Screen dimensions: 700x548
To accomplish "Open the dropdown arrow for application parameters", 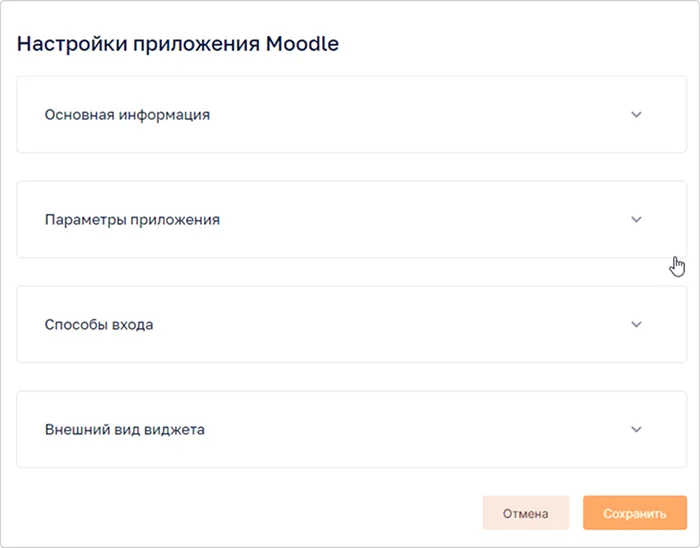I will pos(636,219).
